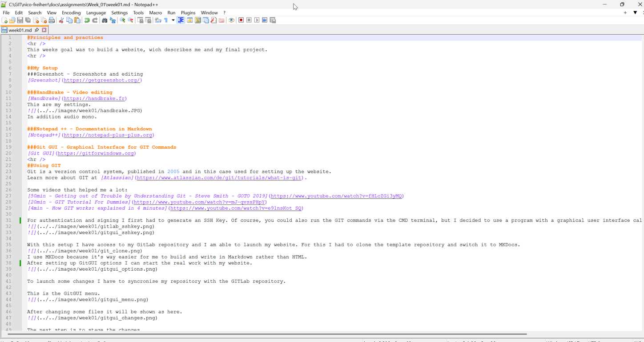Open the Function List panel icon
The image size is (644, 342).
click(x=214, y=20)
